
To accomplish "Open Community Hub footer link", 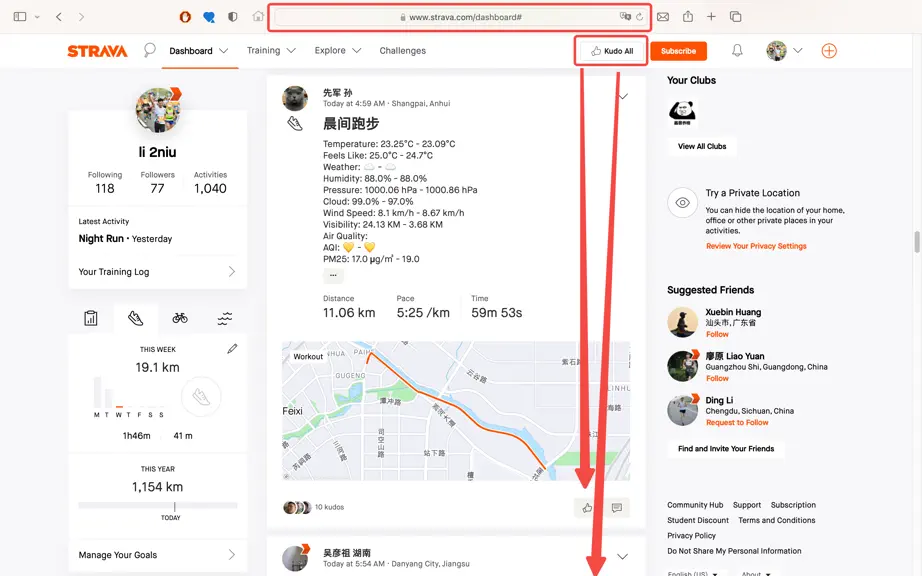I will click(x=695, y=505).
